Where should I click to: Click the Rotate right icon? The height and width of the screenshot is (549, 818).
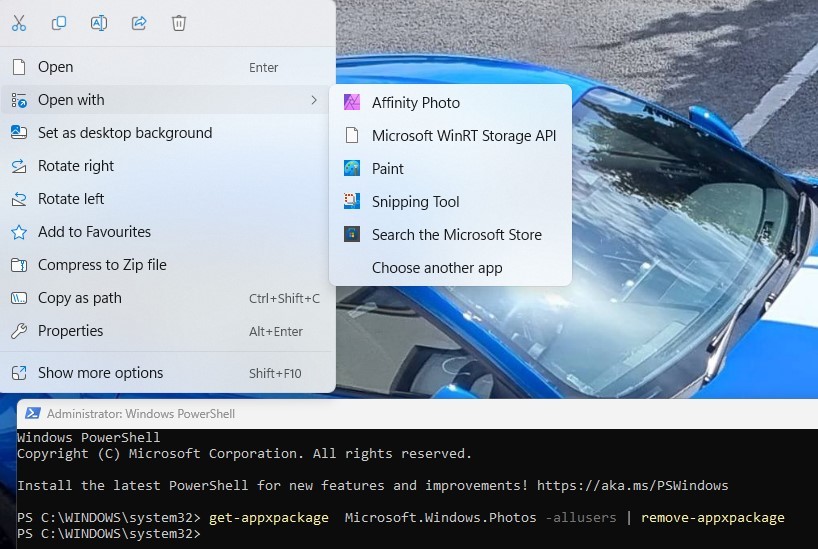click(x=19, y=166)
